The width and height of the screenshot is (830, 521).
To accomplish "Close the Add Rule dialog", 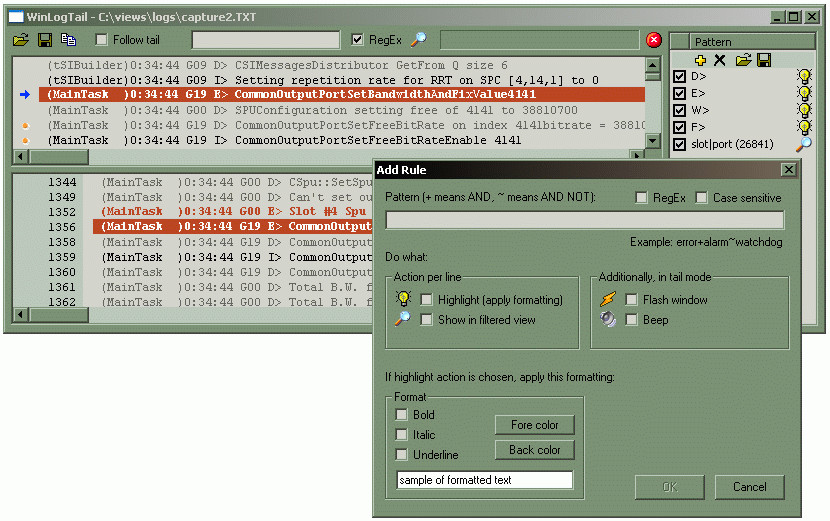I will (x=789, y=169).
